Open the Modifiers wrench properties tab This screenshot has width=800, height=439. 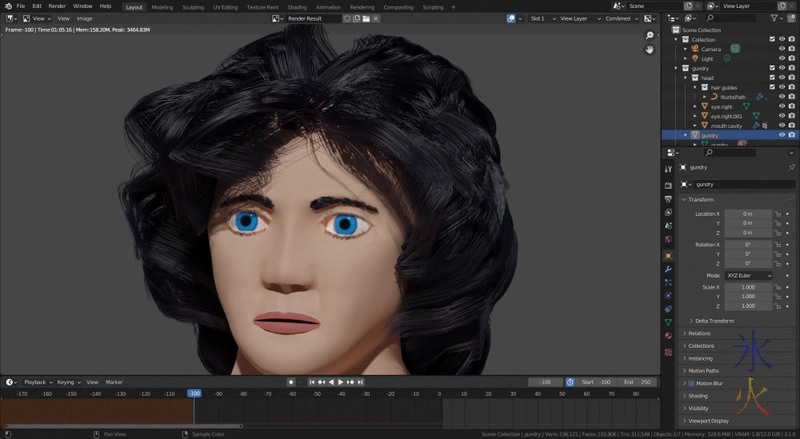pos(668,269)
